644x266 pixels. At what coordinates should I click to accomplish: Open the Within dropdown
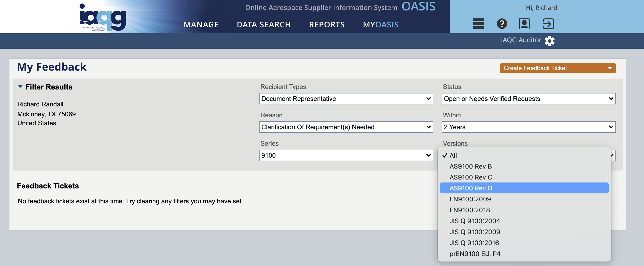coord(528,127)
